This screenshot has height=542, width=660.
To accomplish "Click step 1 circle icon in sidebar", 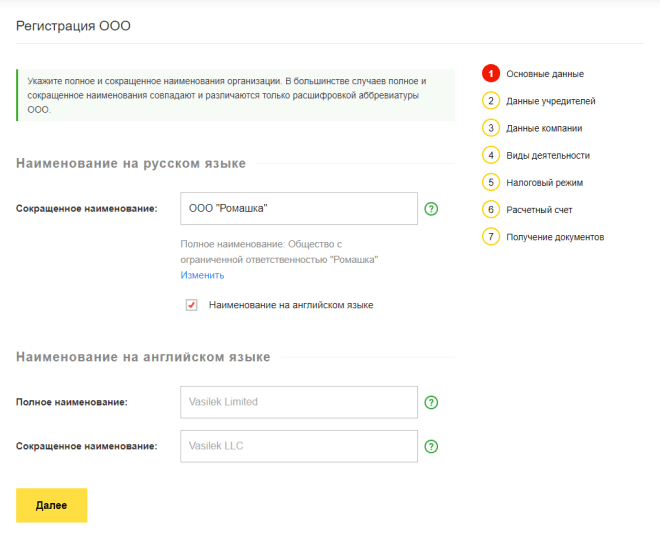I will point(490,74).
